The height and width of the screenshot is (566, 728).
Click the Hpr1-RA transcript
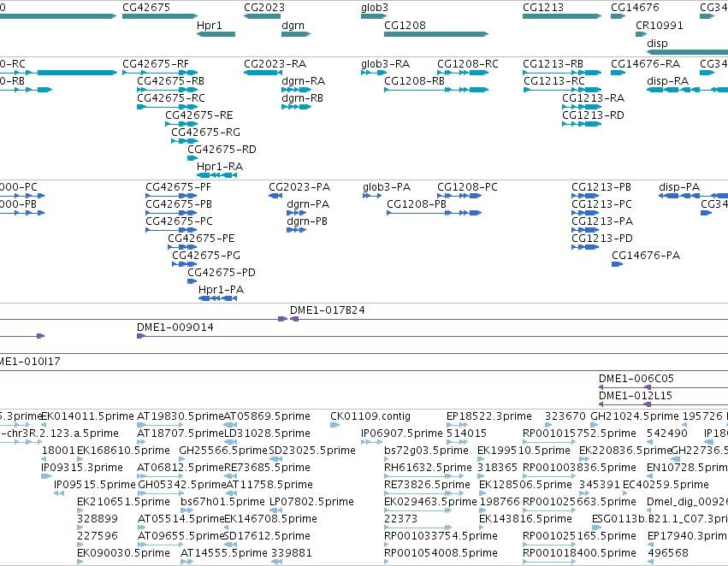pos(216,175)
